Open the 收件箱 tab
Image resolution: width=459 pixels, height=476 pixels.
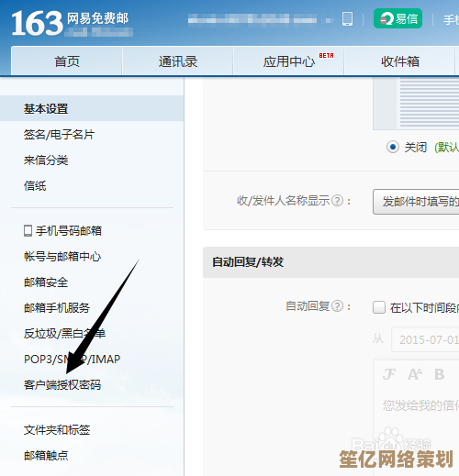pyautogui.click(x=399, y=61)
